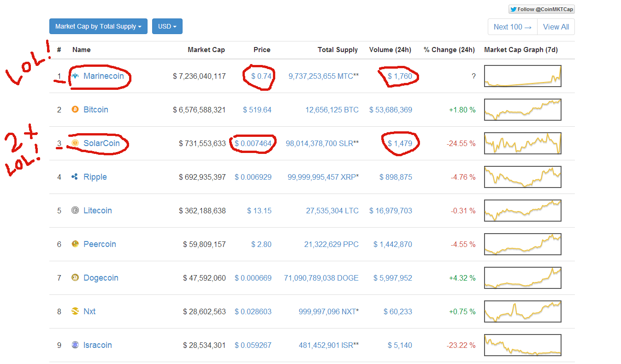This screenshot has width=621, height=364.
Task: Select Bitcoin change +1.80 %
Action: tap(462, 110)
